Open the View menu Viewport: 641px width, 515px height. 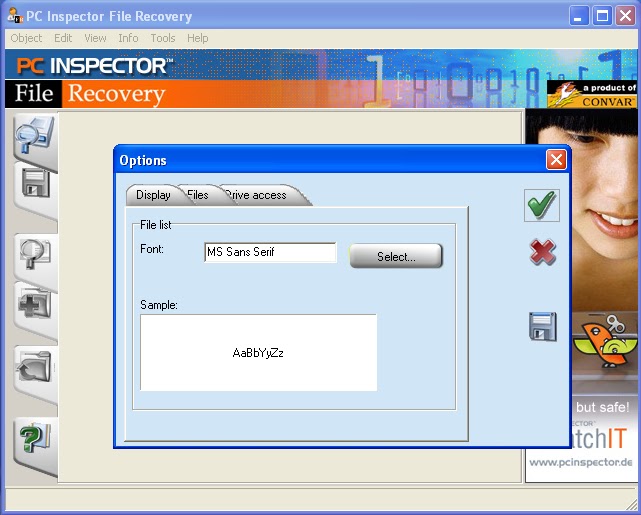click(x=95, y=38)
